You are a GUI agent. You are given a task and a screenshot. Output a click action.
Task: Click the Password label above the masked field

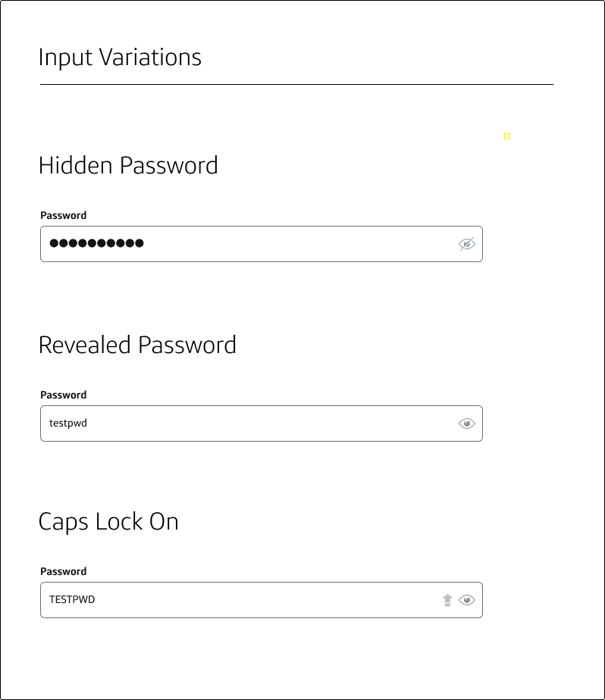pyautogui.click(x=64, y=215)
